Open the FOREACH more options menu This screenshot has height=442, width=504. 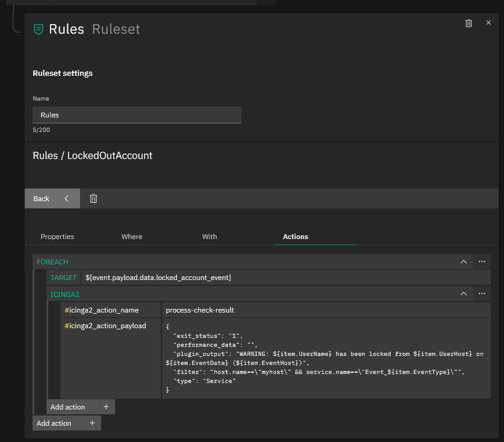(482, 262)
